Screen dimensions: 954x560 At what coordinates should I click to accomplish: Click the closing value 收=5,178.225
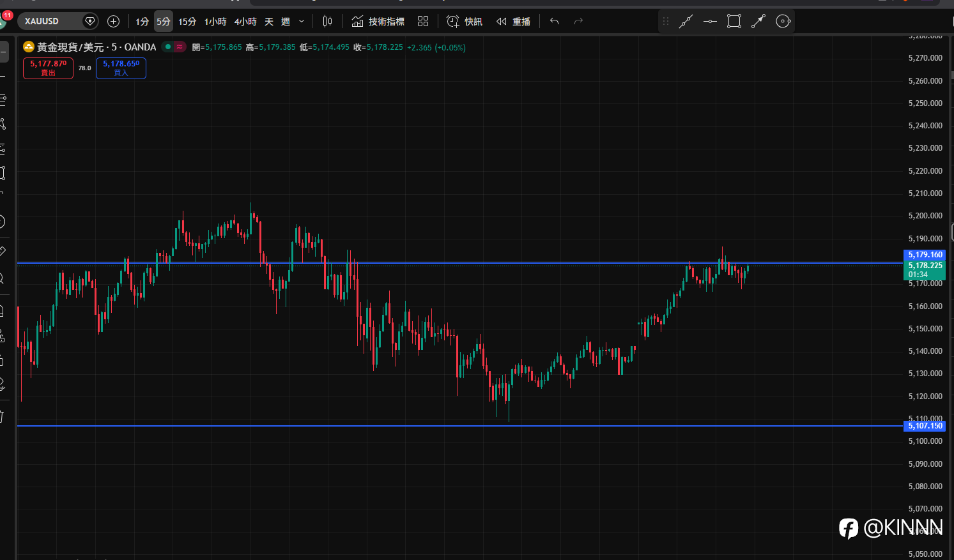(x=378, y=47)
